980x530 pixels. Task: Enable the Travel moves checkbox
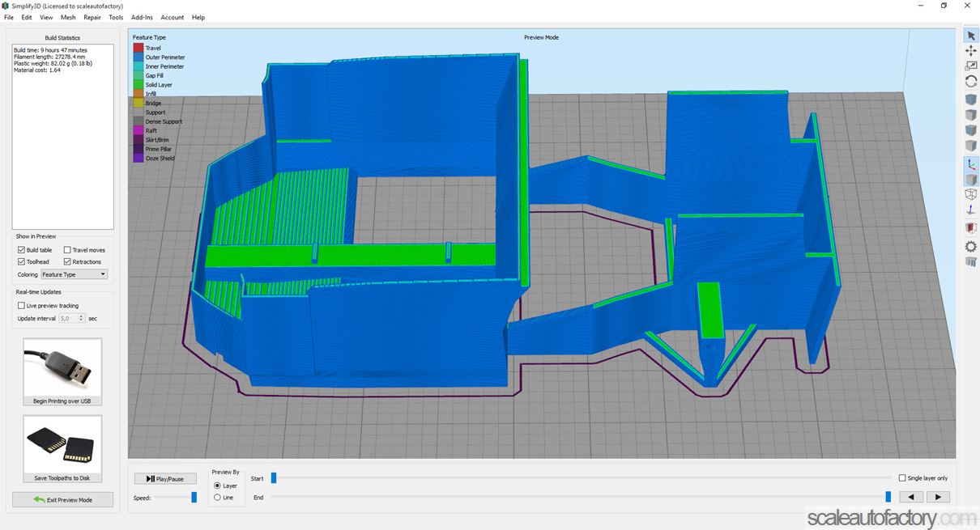[x=67, y=250]
